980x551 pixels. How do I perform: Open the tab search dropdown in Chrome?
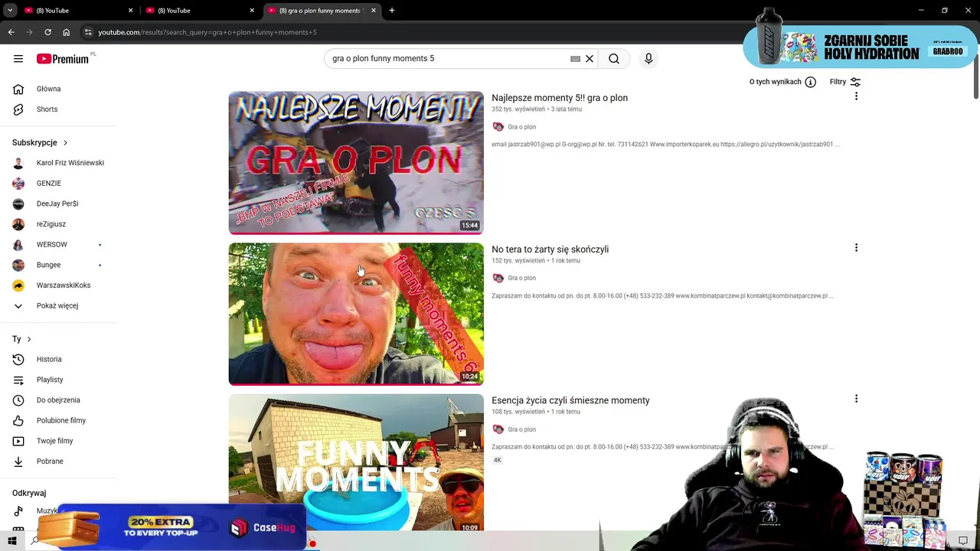pos(10,10)
